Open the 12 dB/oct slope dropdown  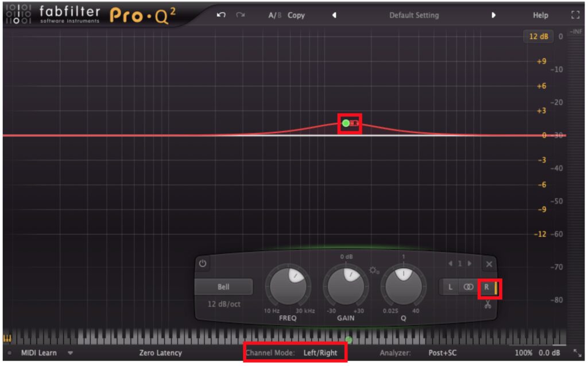[x=224, y=304]
